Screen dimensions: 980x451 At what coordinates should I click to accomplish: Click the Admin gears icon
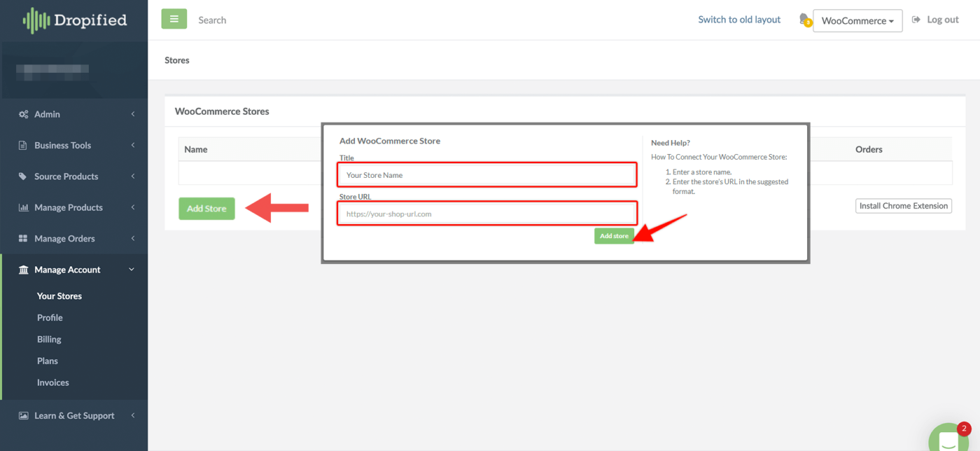23,114
